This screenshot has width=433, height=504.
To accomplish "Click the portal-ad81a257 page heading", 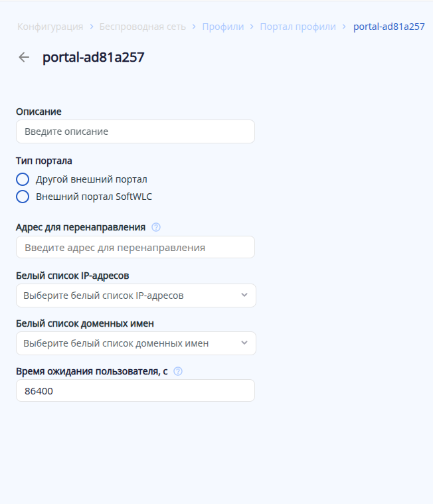I will point(94,57).
